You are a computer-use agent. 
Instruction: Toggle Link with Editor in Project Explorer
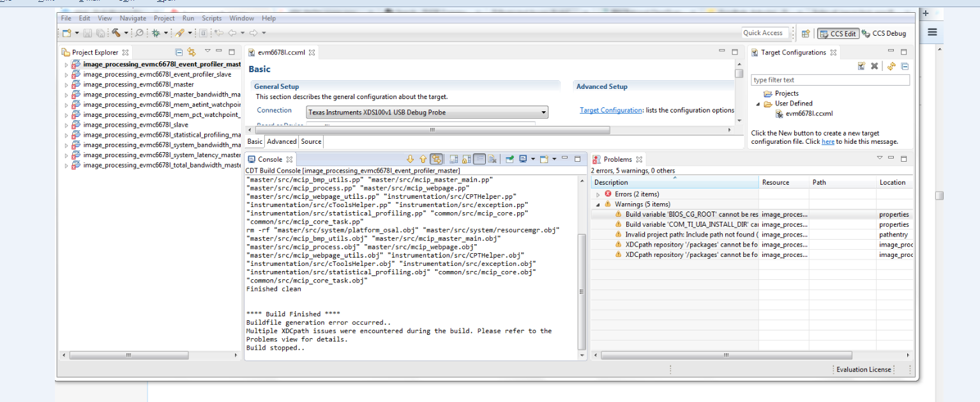[191, 52]
